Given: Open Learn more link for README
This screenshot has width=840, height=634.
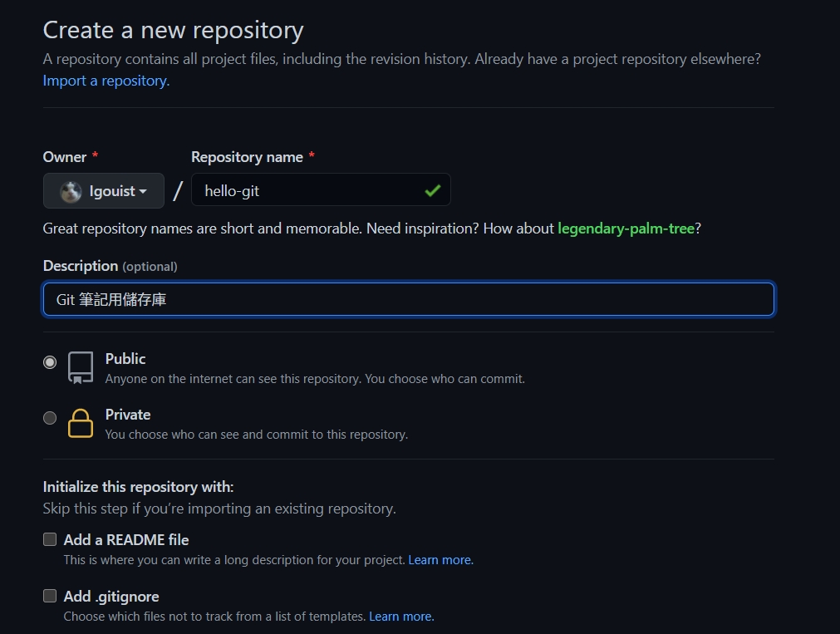Looking at the screenshot, I should click(x=440, y=560).
